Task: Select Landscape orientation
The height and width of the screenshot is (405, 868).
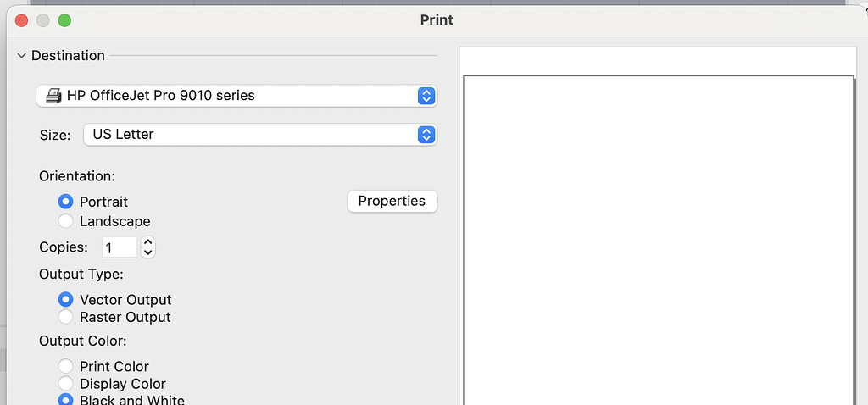Action: click(x=65, y=221)
